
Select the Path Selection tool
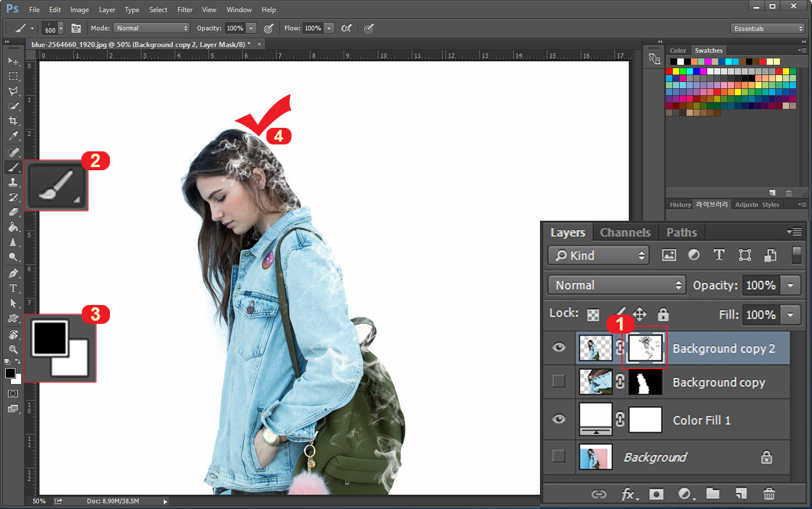[13, 303]
